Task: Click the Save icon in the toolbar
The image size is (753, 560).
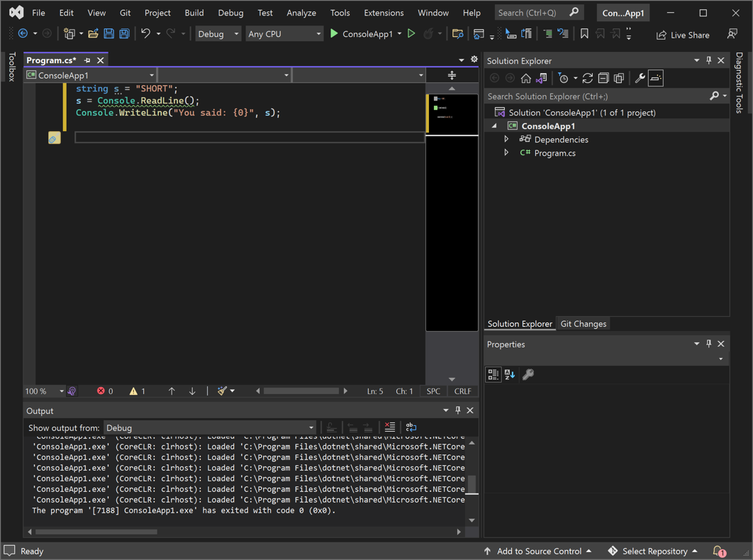Action: click(x=109, y=33)
